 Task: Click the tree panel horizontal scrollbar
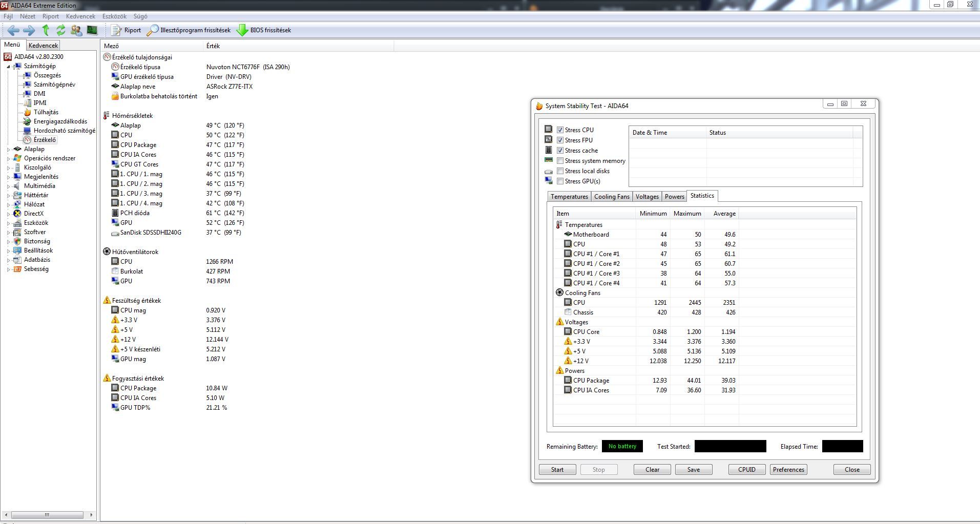point(48,515)
